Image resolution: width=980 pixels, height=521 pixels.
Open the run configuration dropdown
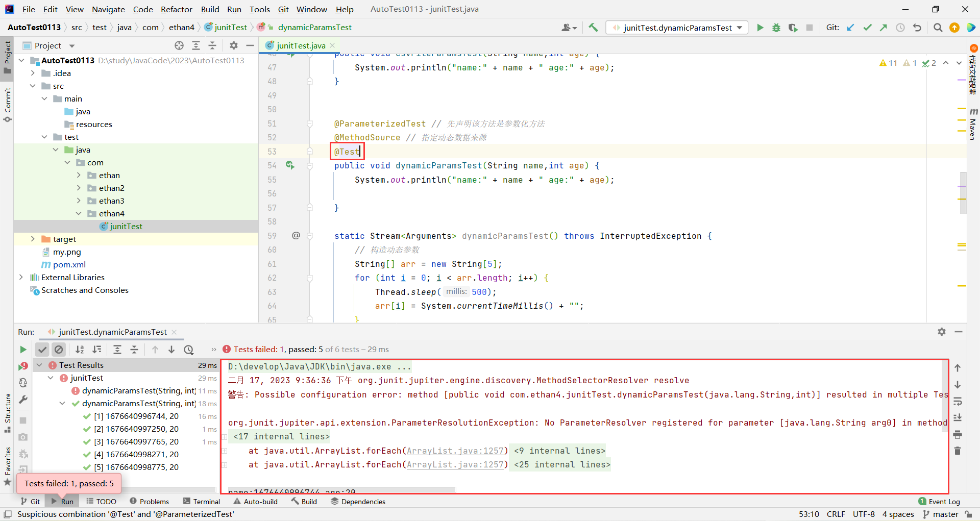pos(677,28)
